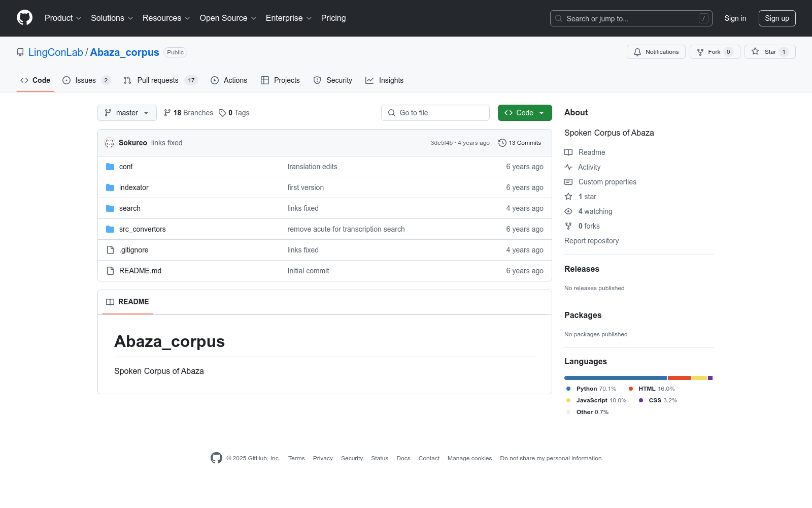Open the Releases section heading link
The height and width of the screenshot is (508, 812).
582,269
